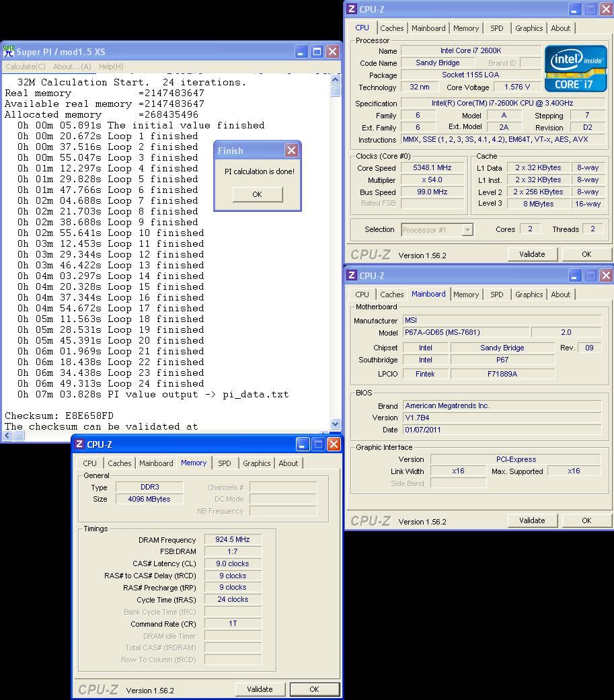Close the Super PI window
The width and height of the screenshot is (614, 700).
pos(333,52)
